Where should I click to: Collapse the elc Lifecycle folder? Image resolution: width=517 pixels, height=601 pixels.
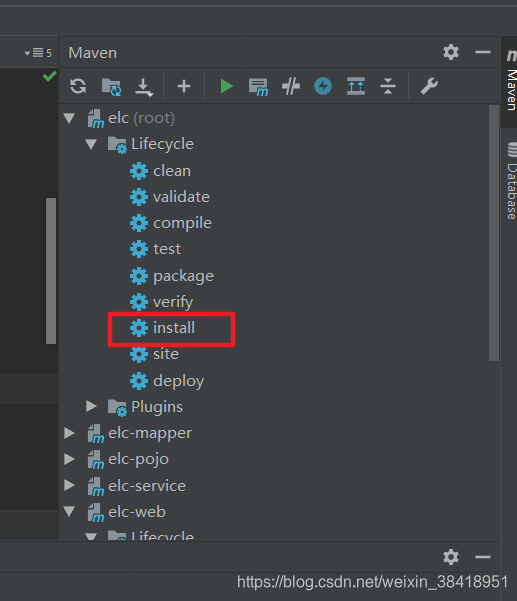tap(91, 144)
